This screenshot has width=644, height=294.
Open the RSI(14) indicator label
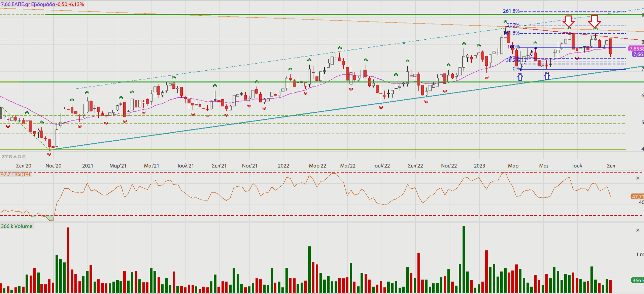point(16,174)
